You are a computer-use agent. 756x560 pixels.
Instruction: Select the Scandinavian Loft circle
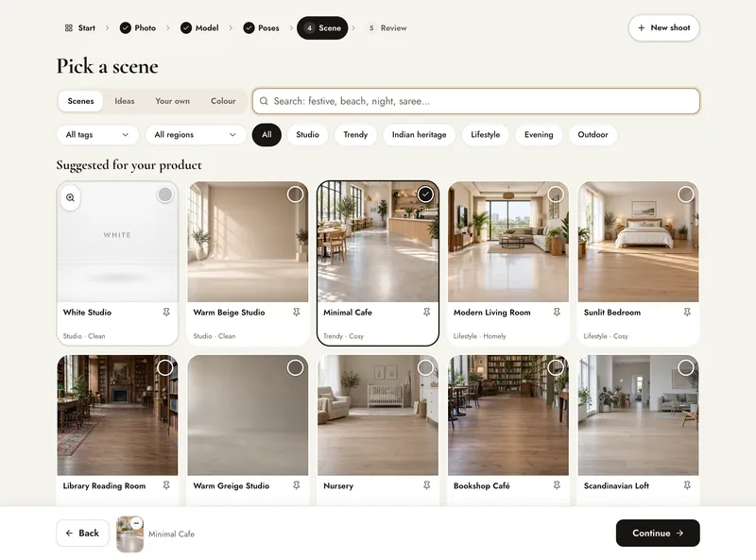(686, 367)
